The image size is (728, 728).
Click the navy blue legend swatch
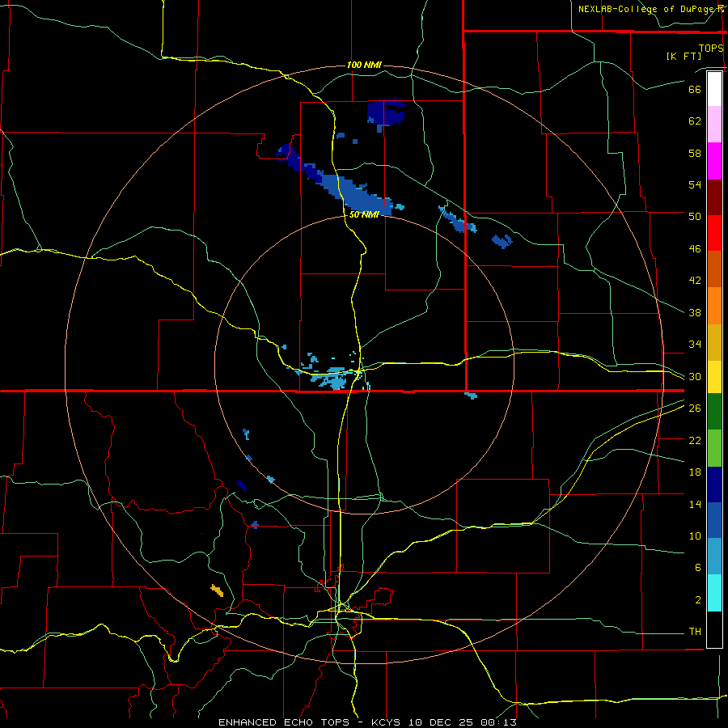pyautogui.click(x=714, y=485)
